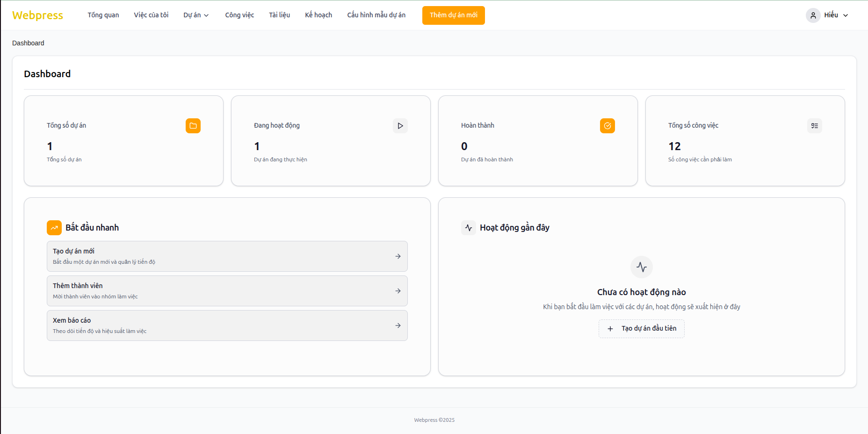Click the activity pulse icon beside Hoạt động gần đây

coord(469,228)
